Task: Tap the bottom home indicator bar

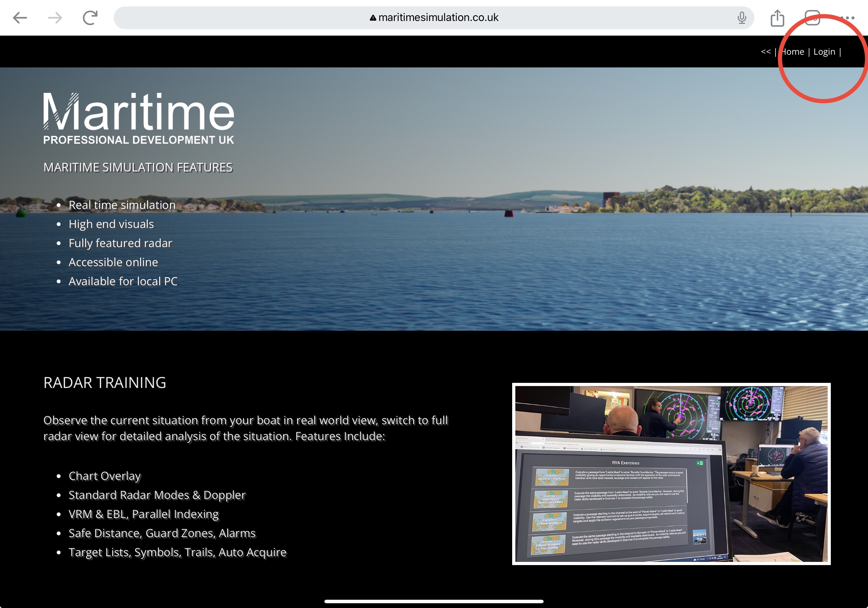Action: 434,601
